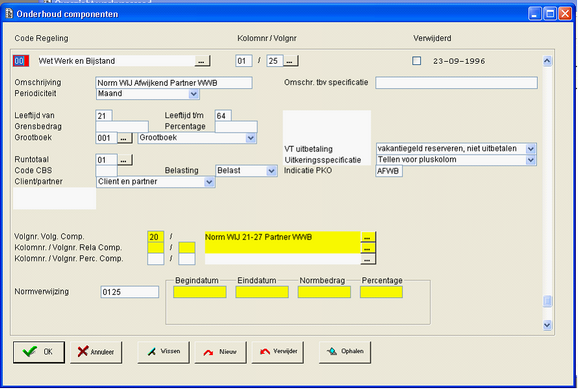Click the Perc. Comp. description field
Screen dimensions: 578x389
pyautogui.click(x=282, y=259)
